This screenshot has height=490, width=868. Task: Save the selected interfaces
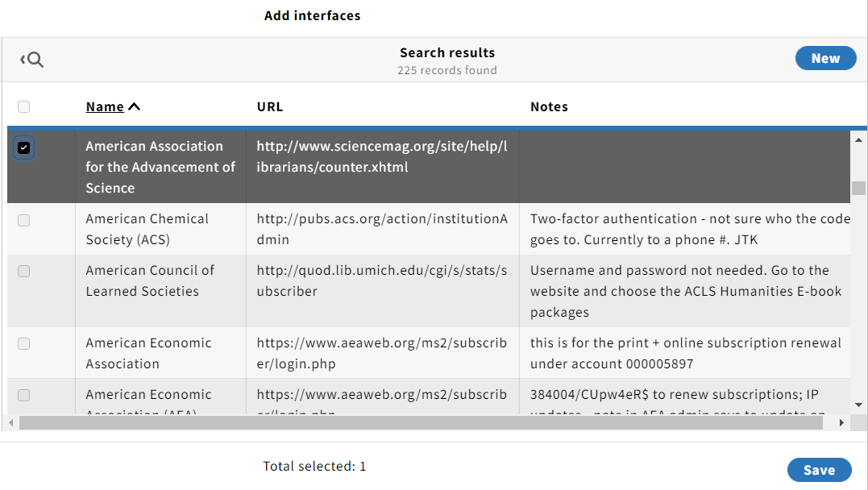tap(820, 470)
